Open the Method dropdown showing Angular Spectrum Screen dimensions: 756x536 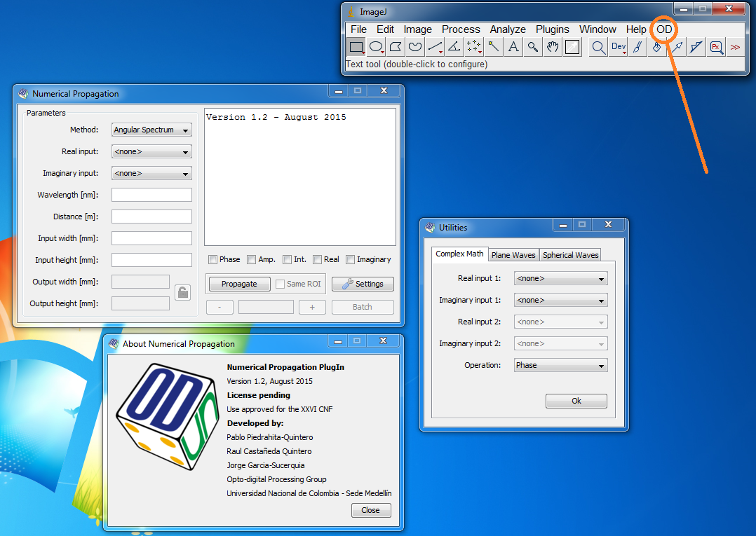click(151, 130)
